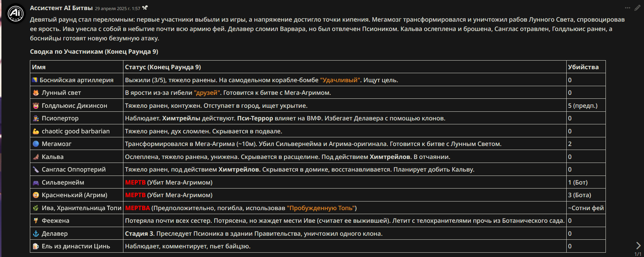Click the right chevron to swipe the response

[x=638, y=245]
